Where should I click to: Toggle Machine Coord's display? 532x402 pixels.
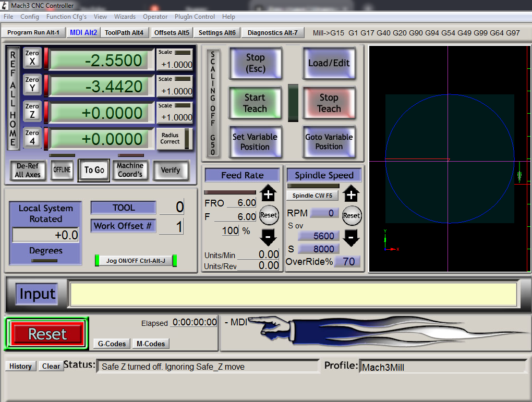tap(130, 169)
